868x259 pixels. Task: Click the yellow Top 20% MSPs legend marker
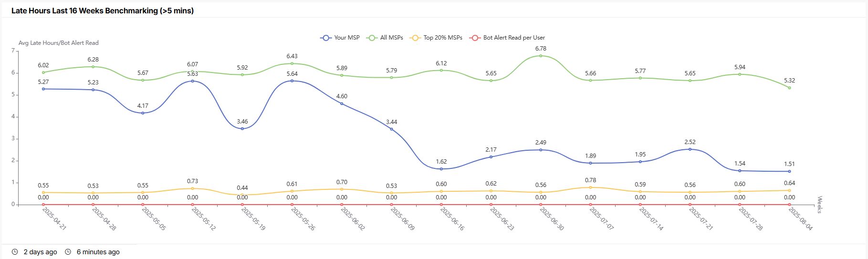(415, 38)
